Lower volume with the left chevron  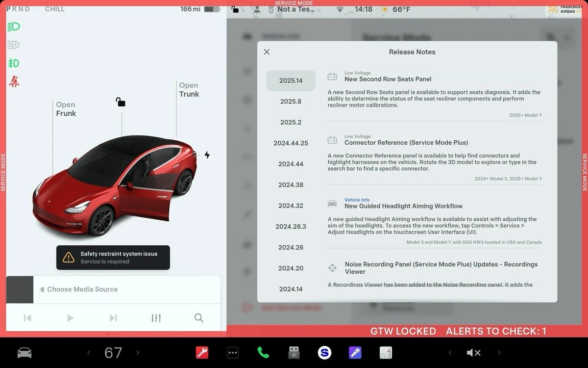point(450,352)
